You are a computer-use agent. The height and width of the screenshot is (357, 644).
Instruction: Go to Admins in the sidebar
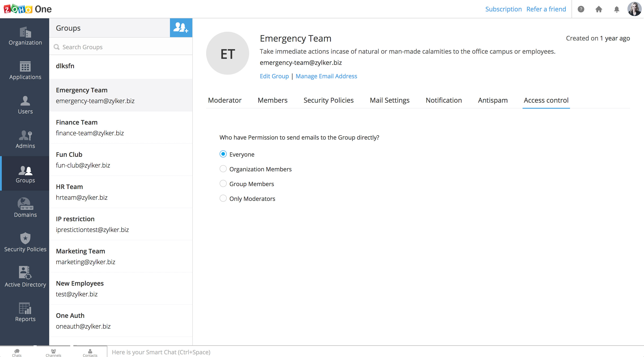[25, 139]
